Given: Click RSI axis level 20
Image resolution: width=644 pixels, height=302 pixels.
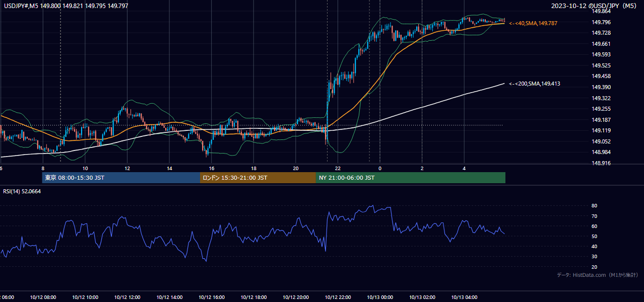Looking at the screenshot, I should click(594, 267).
